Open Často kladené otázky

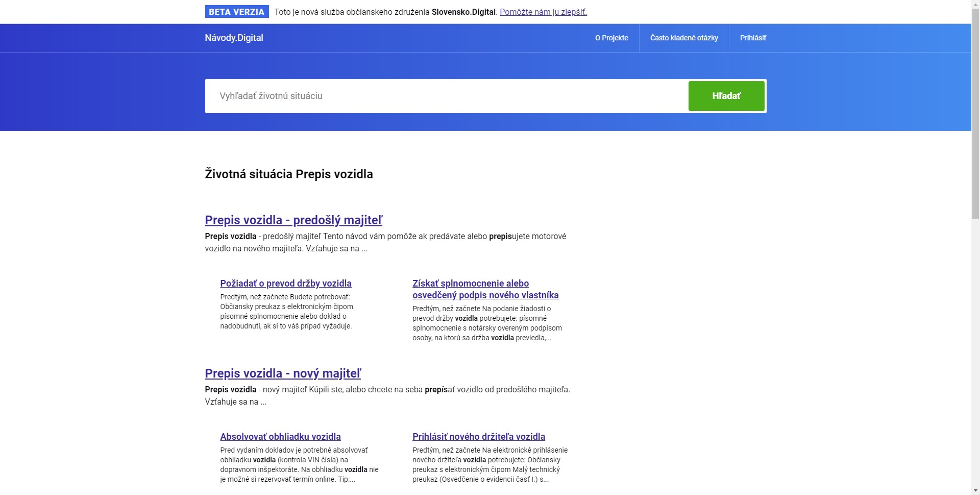(684, 38)
